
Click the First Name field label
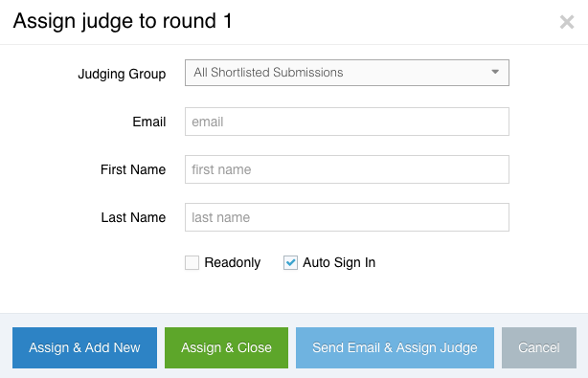point(133,169)
